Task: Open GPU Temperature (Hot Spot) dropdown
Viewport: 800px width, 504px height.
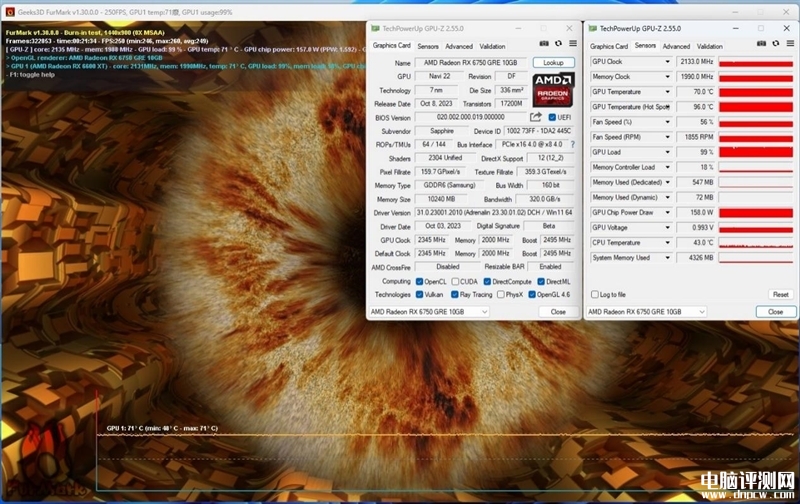Action: click(667, 107)
